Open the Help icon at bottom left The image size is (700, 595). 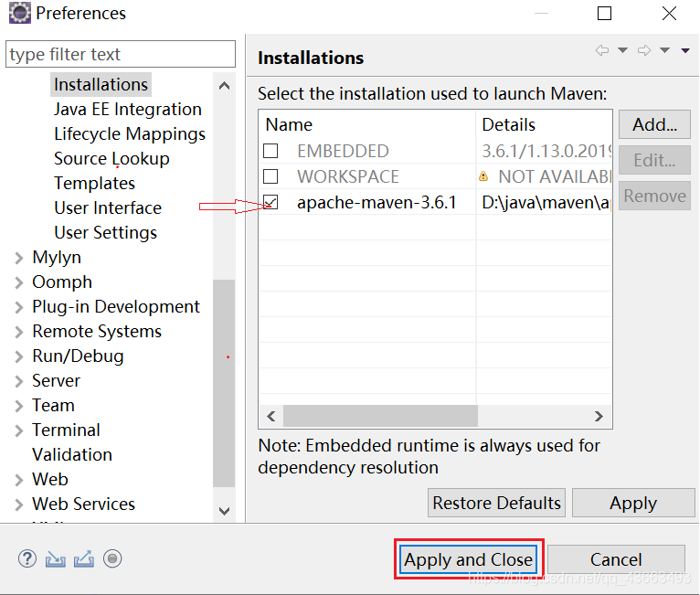click(27, 558)
